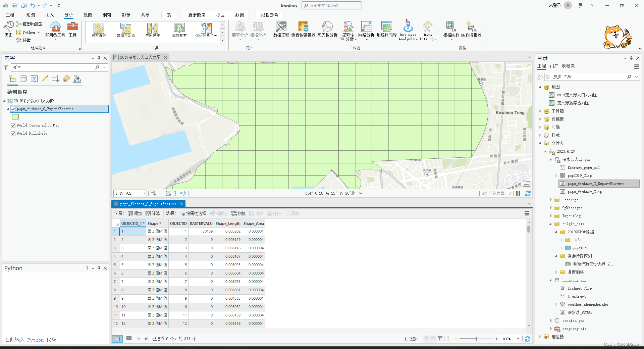Switch Contents to List By Editing
Screen dimensions: 644x349
[x=45, y=79]
